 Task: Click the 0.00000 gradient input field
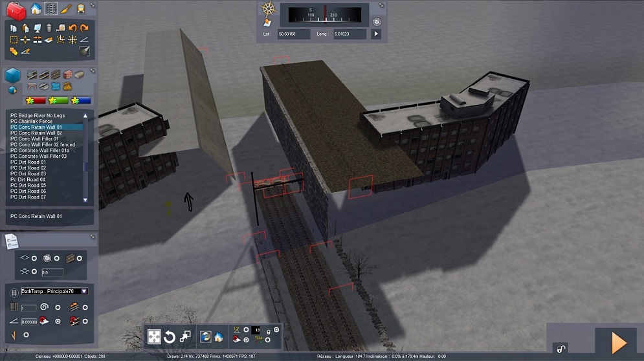[x=28, y=322]
